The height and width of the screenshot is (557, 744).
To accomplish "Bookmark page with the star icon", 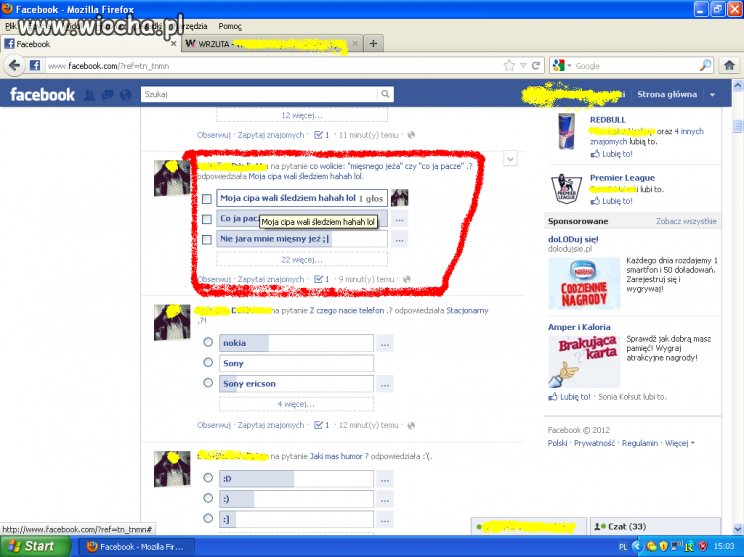I will [509, 65].
